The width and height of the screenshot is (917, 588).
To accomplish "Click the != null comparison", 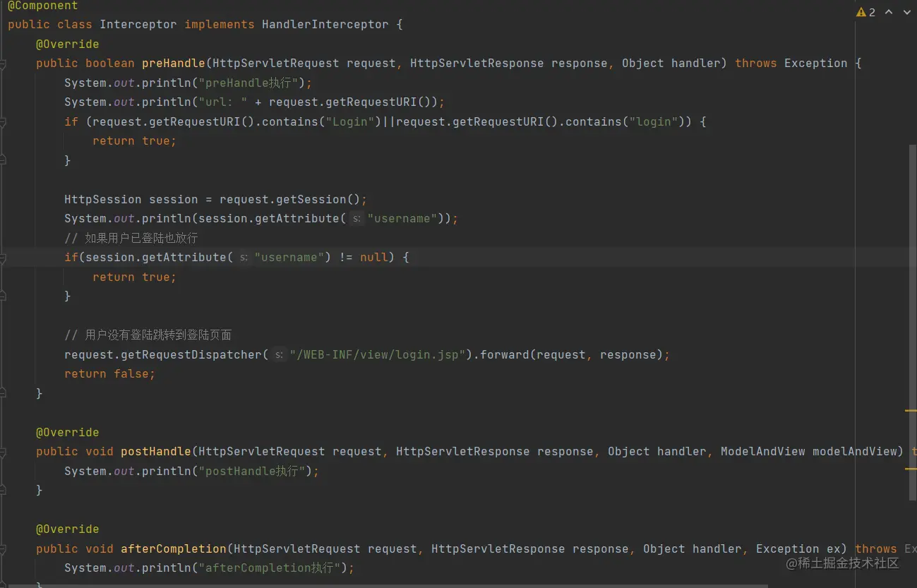I will pos(364,258).
